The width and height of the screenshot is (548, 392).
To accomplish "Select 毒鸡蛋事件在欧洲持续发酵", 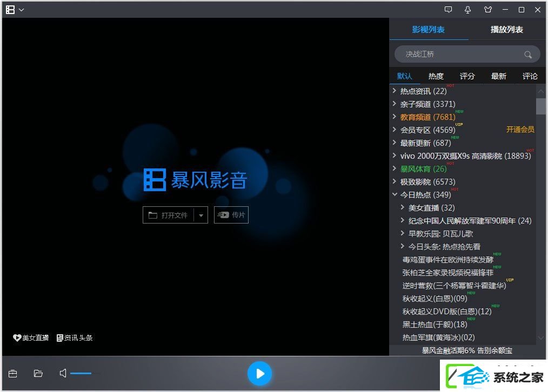I will [x=447, y=260].
